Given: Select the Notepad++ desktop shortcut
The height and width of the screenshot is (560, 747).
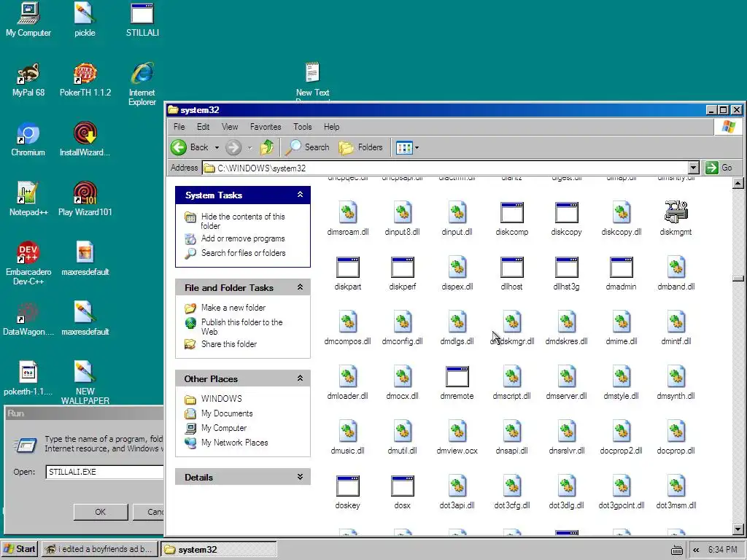Looking at the screenshot, I should 28,199.
